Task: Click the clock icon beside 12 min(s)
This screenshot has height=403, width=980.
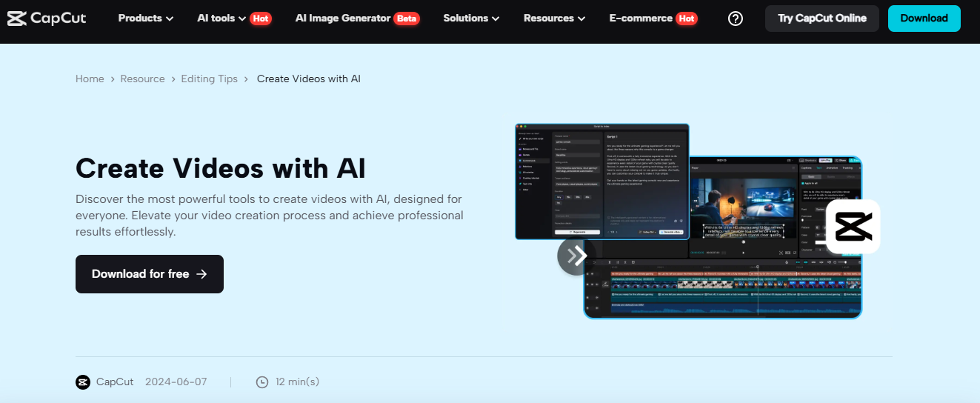Action: click(262, 382)
